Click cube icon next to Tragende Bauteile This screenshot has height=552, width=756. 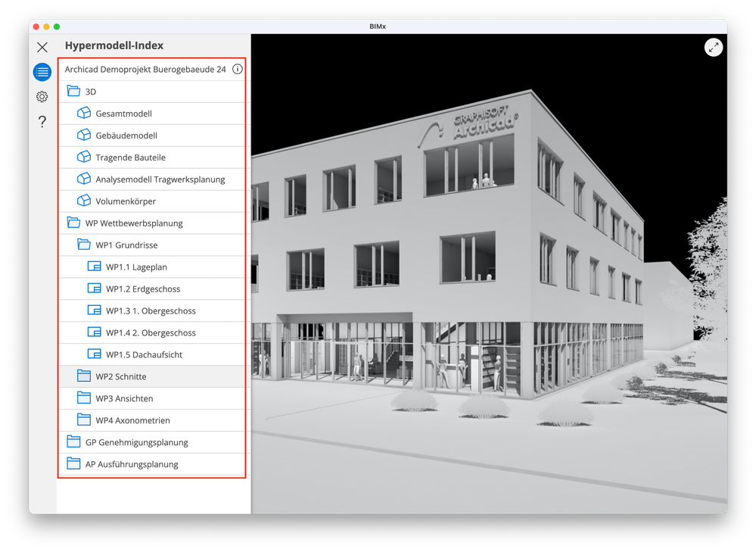point(84,157)
